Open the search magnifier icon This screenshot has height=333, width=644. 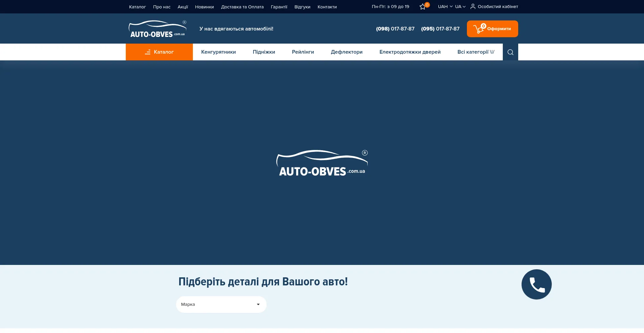click(x=511, y=52)
